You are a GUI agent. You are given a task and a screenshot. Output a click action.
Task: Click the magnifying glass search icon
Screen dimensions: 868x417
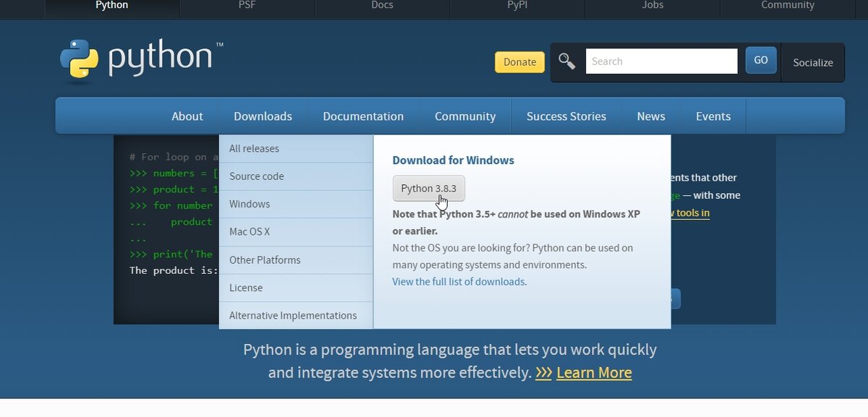(x=567, y=61)
